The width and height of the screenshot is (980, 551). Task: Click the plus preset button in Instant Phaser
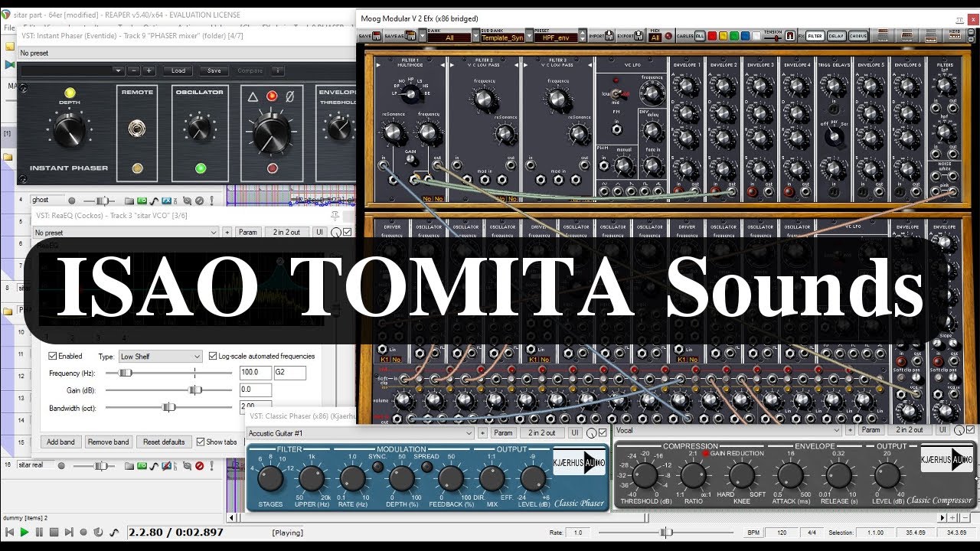coord(149,70)
